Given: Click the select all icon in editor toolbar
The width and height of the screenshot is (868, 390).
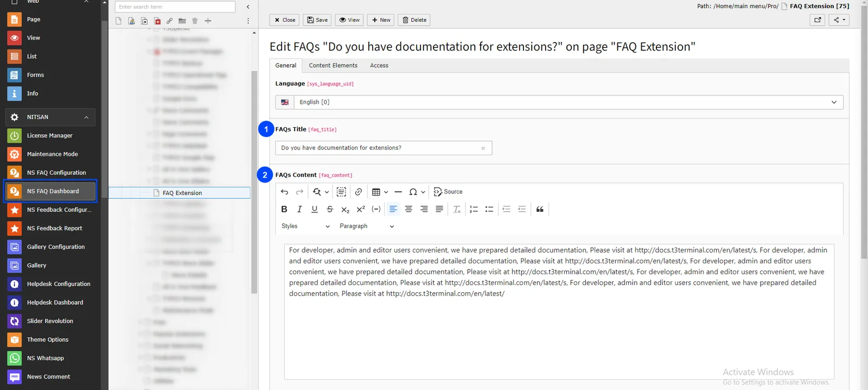Looking at the screenshot, I should tap(341, 192).
